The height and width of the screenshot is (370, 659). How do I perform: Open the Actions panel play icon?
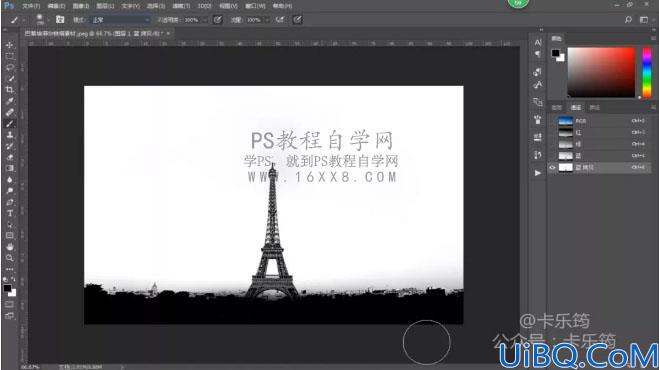pyautogui.click(x=538, y=173)
